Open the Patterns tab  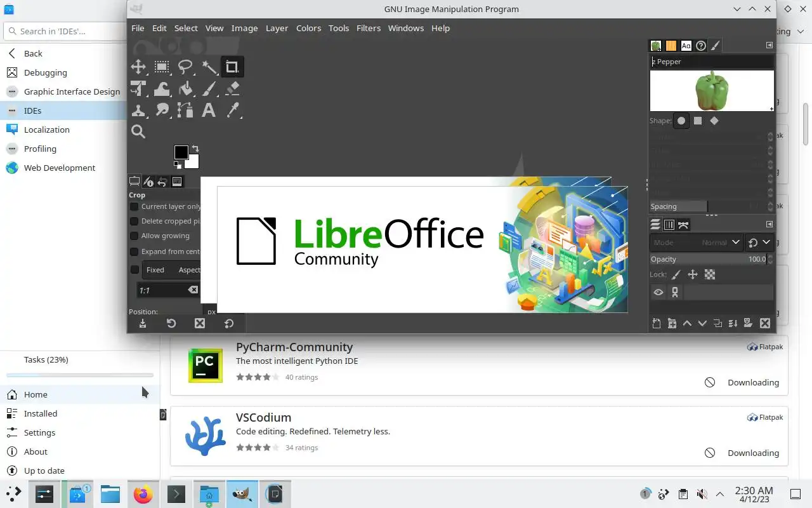[x=671, y=46]
